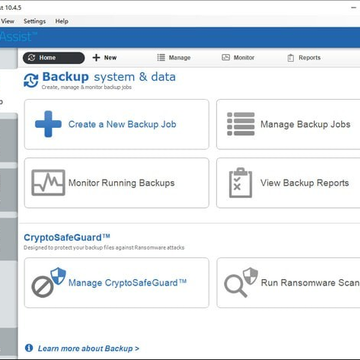Click the Backup sync arrows header icon

(31, 81)
